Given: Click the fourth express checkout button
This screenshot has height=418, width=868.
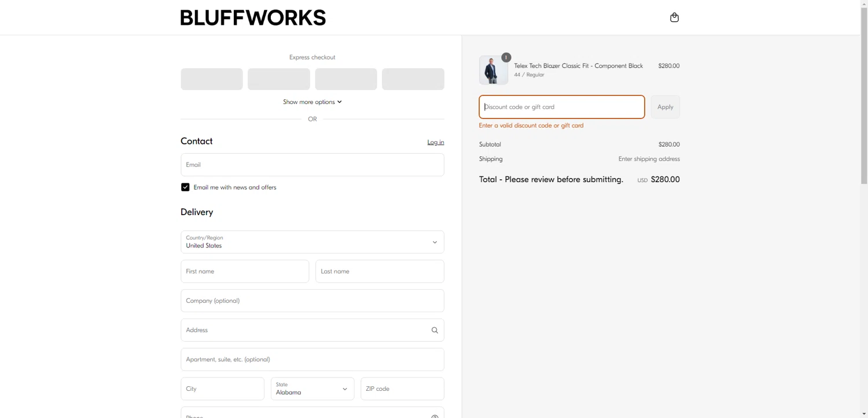Looking at the screenshot, I should (413, 79).
